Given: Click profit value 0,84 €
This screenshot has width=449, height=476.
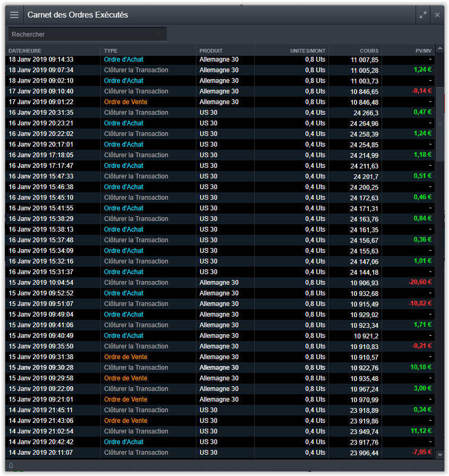Looking at the screenshot, I should point(422,218).
